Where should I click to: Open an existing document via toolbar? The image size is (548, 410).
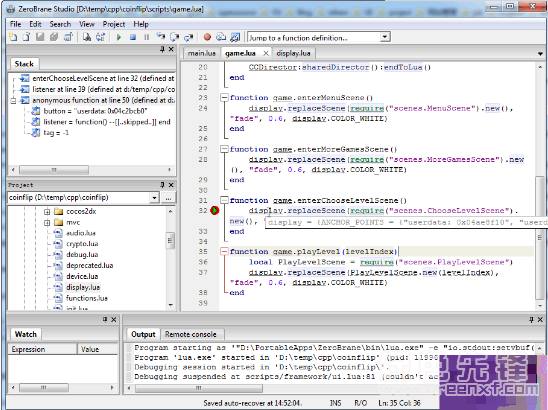(x=27, y=37)
